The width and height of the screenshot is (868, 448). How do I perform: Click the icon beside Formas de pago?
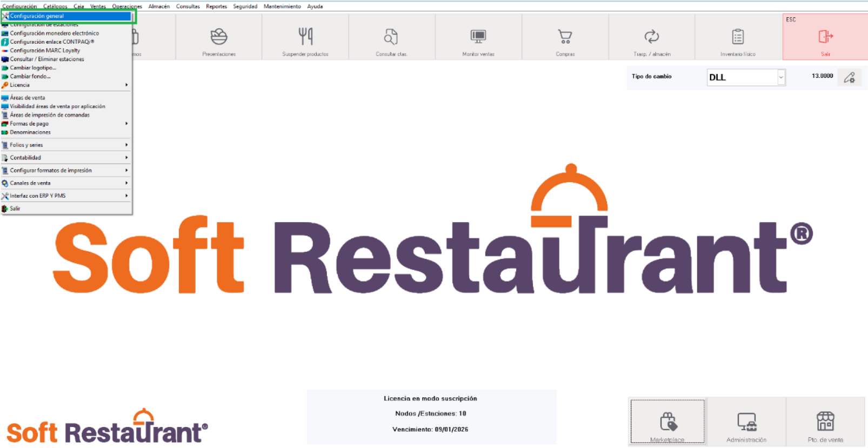click(x=5, y=124)
